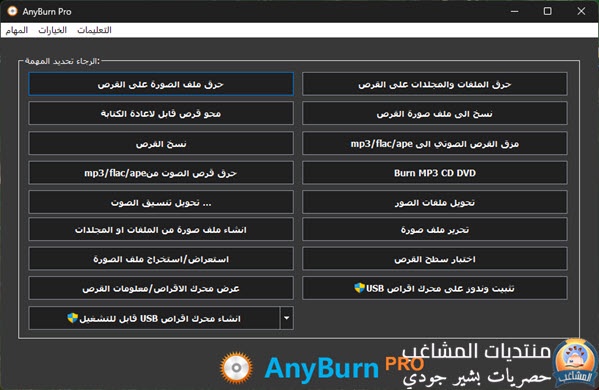Click the Burn MP3 CD DVD button

tap(435, 173)
